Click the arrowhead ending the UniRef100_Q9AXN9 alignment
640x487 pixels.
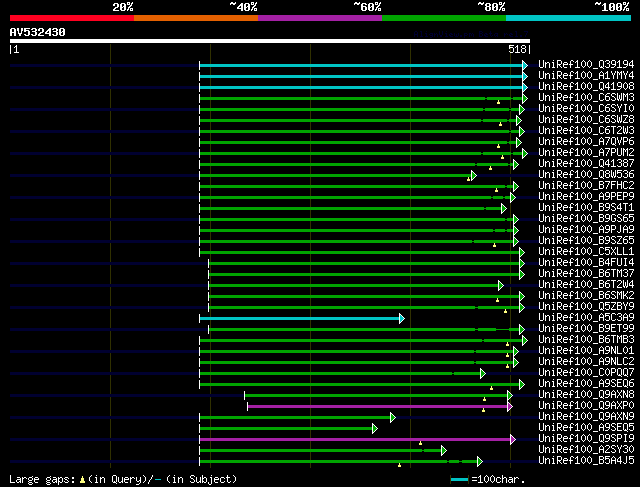coord(393,418)
